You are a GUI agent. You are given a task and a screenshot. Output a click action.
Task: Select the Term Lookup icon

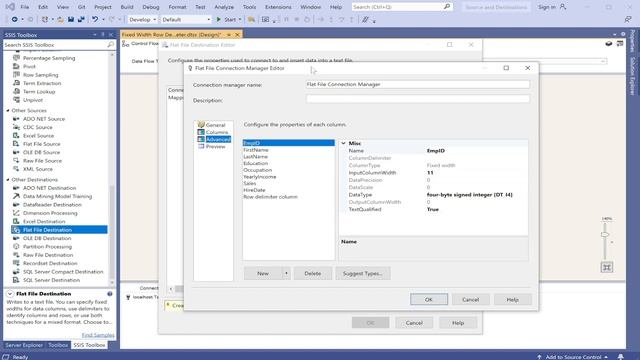pyautogui.click(x=16, y=91)
